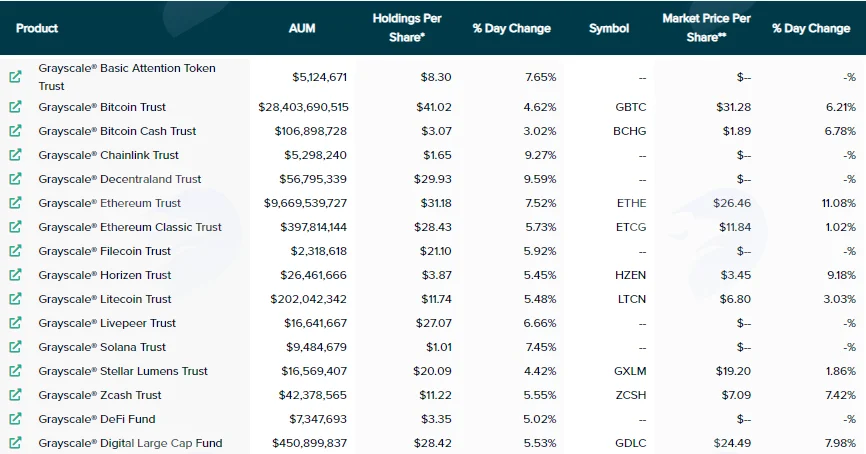
Task: Click external link icon for Decentraland Trust
Action: 15,178
